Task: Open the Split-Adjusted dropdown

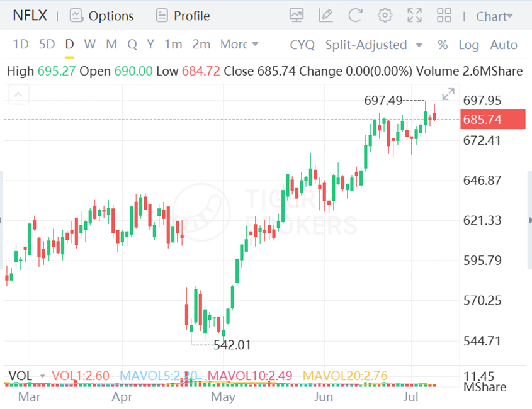Action: 373,45
